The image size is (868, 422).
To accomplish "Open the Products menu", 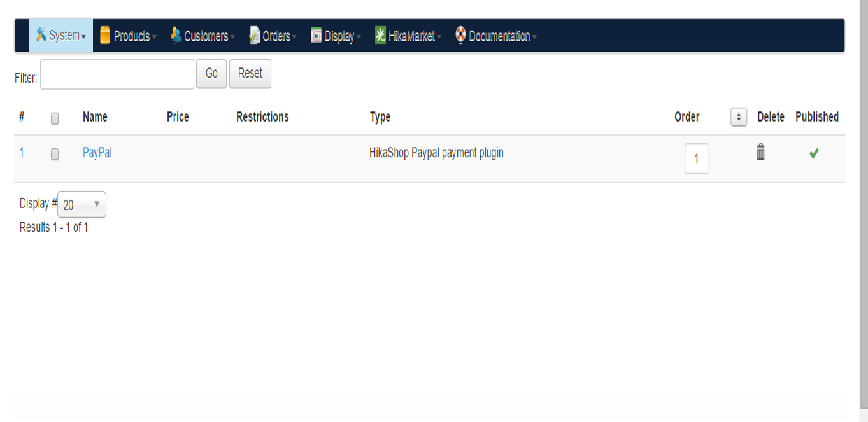I will coord(127,36).
